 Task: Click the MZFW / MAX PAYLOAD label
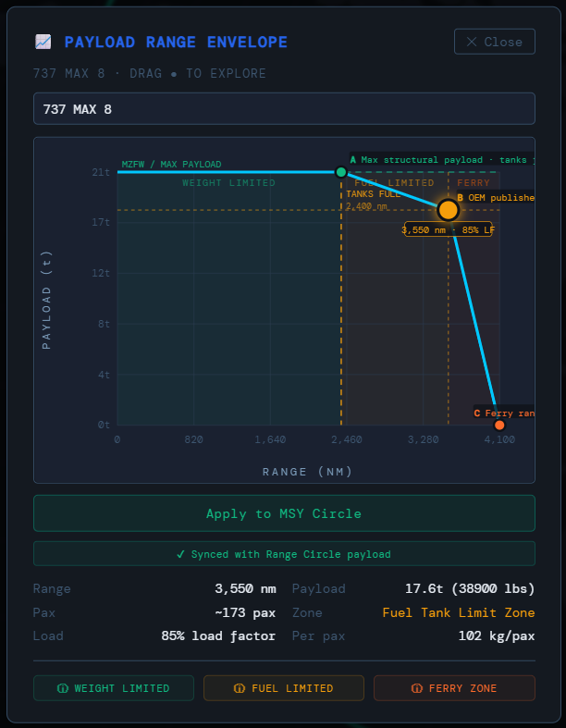(x=171, y=165)
